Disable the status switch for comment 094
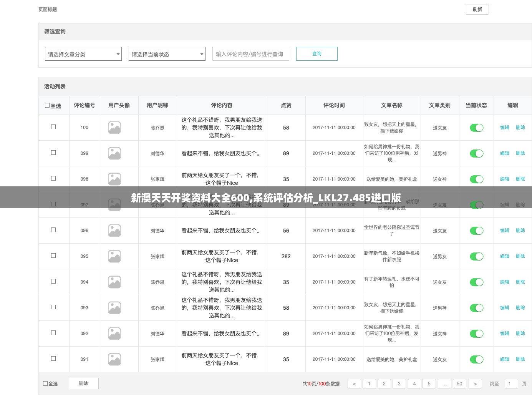Screen dimensions: 532x395 tap(476, 282)
